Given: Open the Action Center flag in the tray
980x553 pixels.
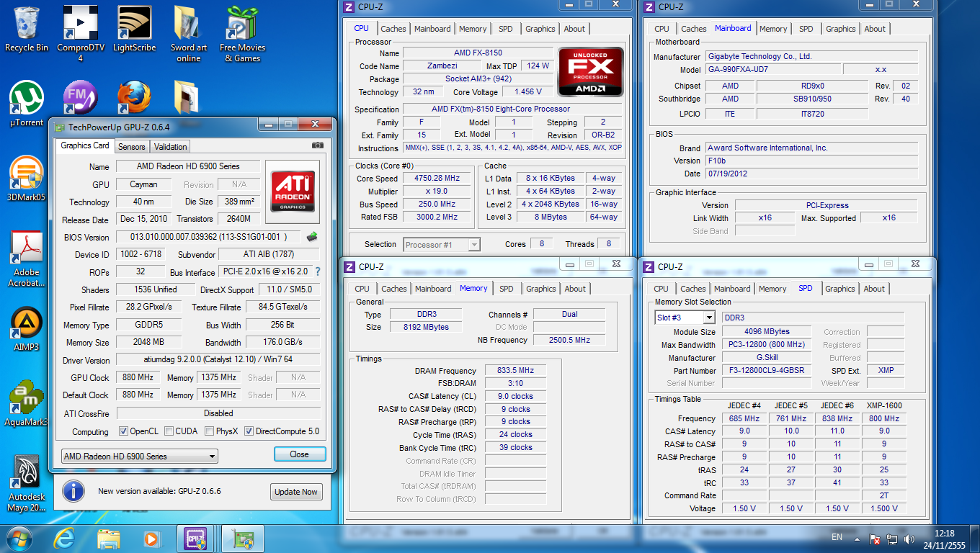Looking at the screenshot, I should pyautogui.click(x=876, y=539).
